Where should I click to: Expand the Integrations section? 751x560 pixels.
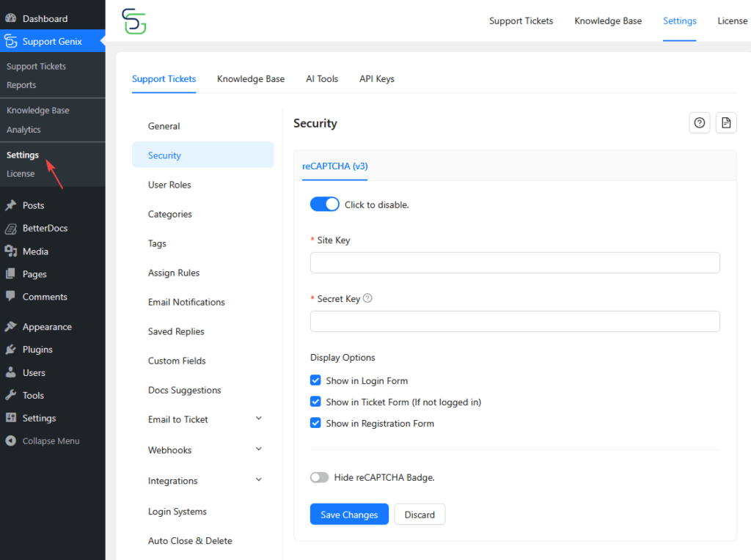pos(258,480)
